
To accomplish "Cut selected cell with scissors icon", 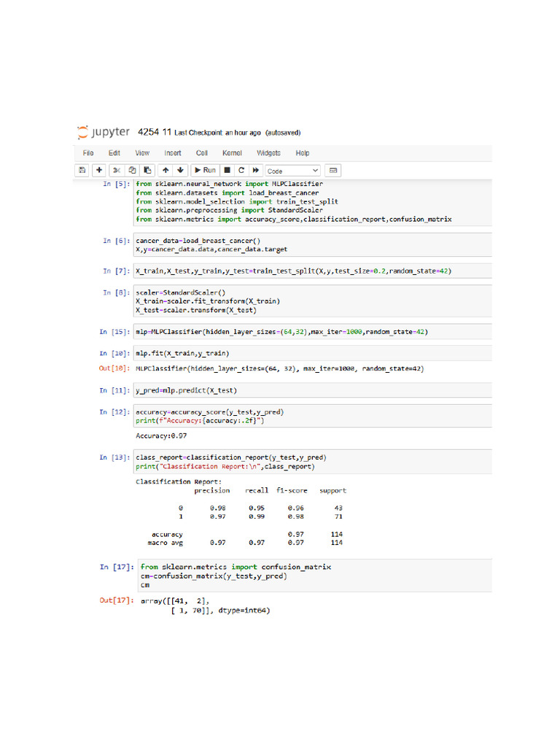I will [x=116, y=170].
